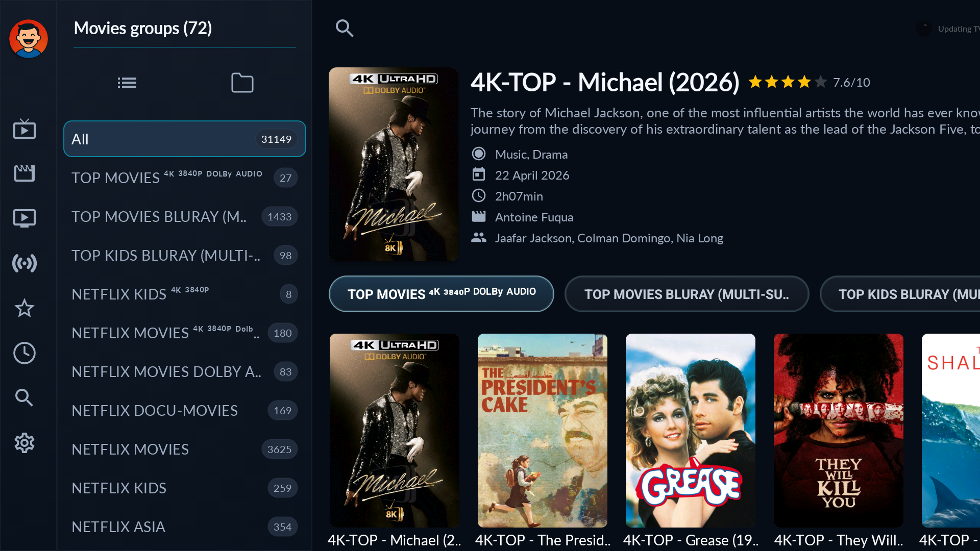Viewport: 980px width, 551px height.
Task: Switch to TOP MOVIES 4K DOLBY AUDIO tab
Action: (442, 294)
